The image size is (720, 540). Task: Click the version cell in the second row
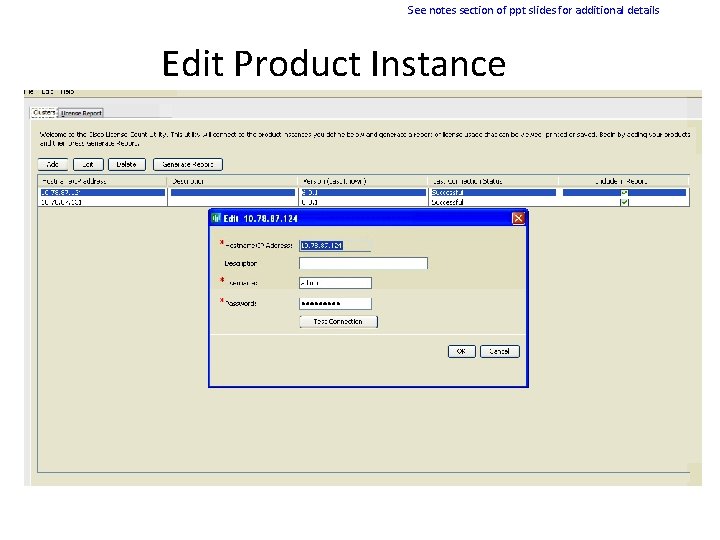(x=362, y=202)
